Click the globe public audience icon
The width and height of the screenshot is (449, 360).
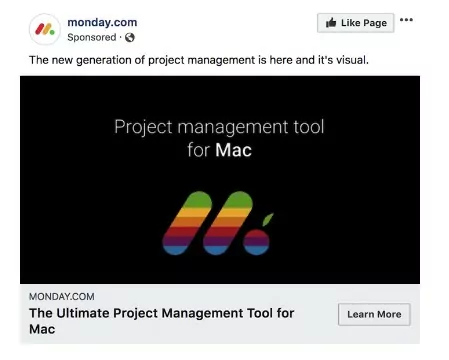coord(130,38)
